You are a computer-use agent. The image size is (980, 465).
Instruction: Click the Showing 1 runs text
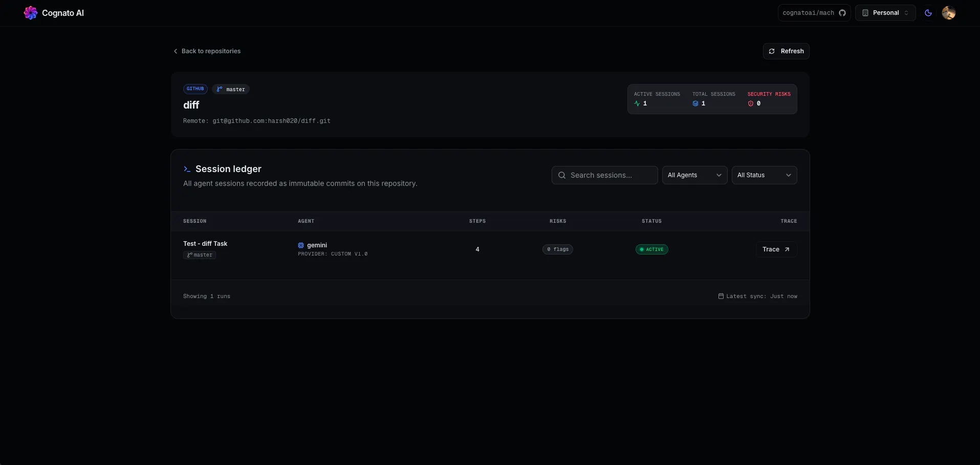tap(207, 297)
